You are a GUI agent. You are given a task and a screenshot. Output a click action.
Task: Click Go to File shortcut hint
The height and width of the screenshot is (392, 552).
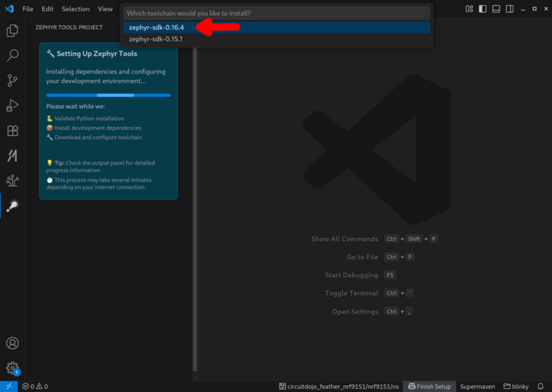click(x=380, y=257)
